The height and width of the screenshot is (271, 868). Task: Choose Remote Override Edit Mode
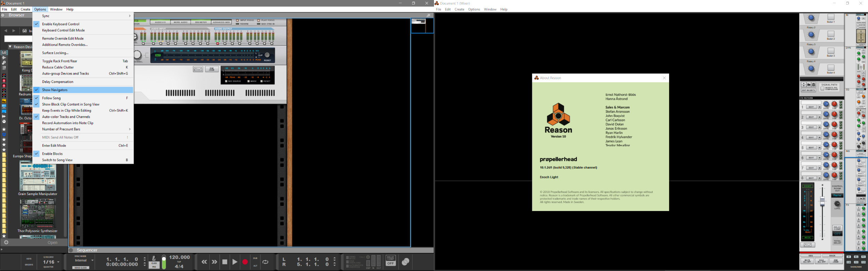[83, 39]
